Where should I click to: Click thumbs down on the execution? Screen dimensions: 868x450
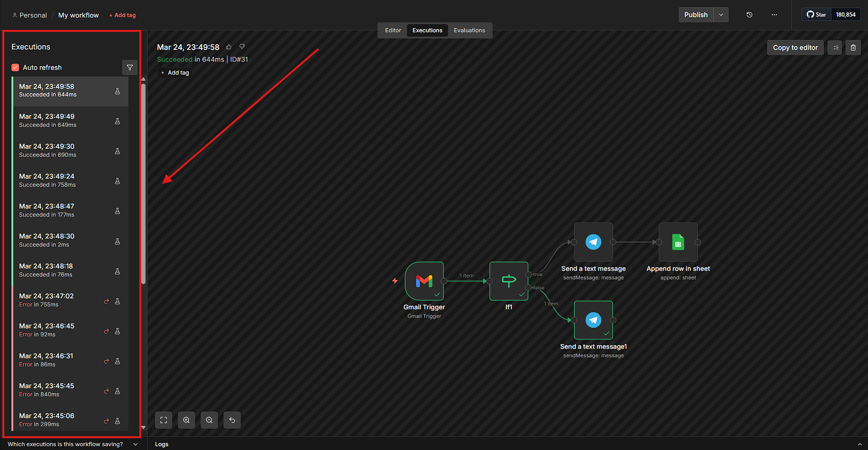tap(242, 47)
